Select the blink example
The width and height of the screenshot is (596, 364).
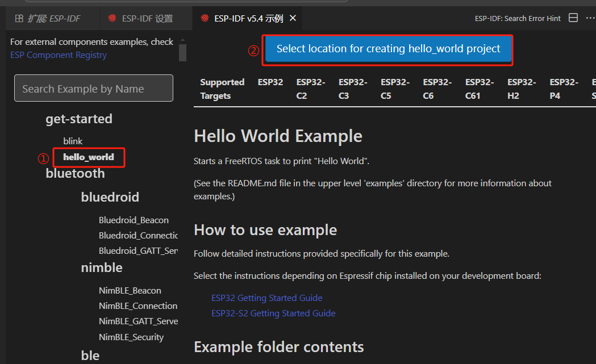[73, 141]
